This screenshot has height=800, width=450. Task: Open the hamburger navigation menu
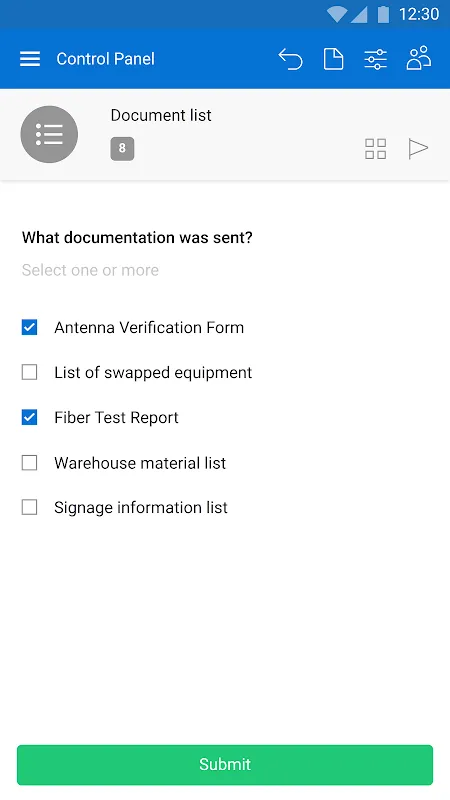30,59
